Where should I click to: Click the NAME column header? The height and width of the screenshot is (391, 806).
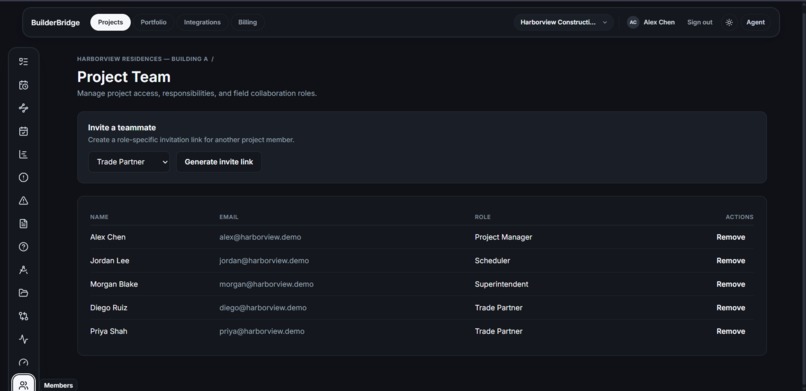coord(99,217)
